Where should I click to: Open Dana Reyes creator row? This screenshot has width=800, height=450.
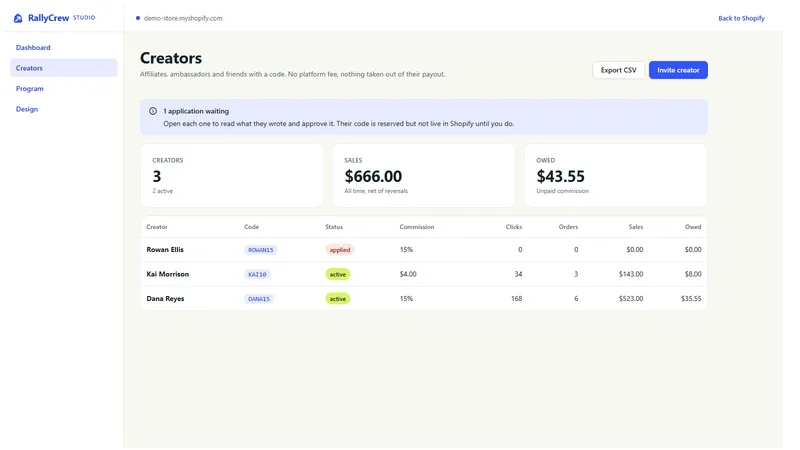423,298
